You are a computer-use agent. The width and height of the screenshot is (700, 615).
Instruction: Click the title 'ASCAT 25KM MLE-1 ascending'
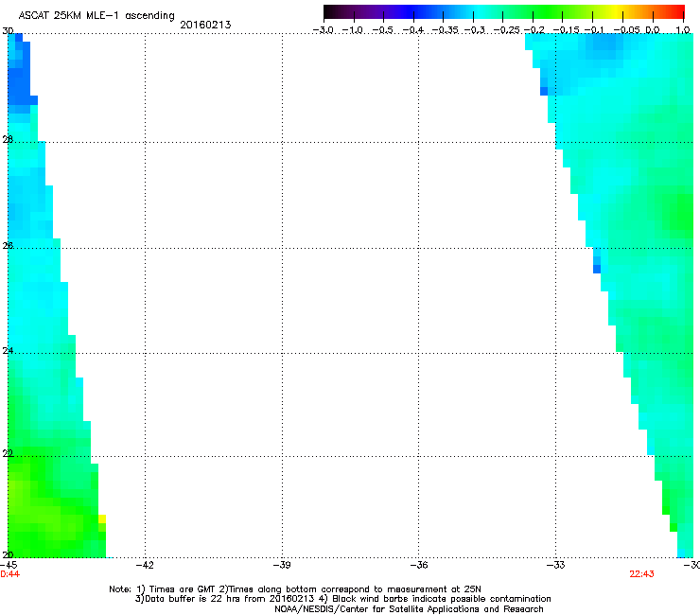tap(96, 15)
